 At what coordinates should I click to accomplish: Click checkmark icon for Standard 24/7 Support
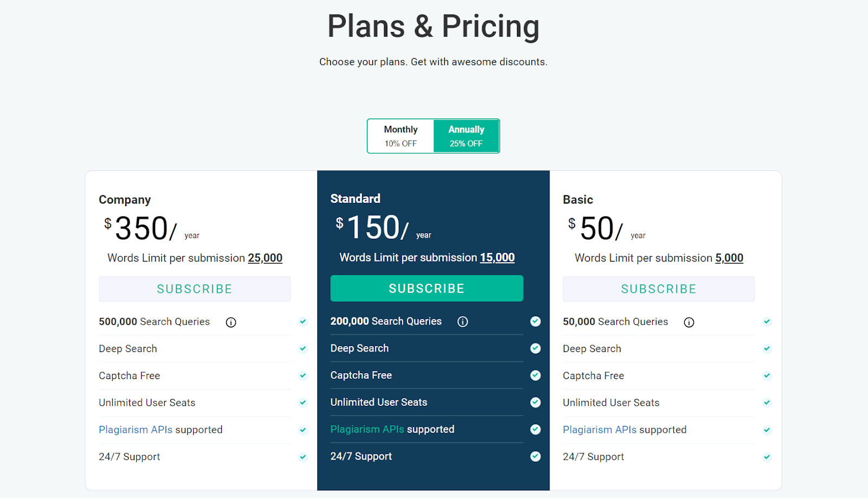coord(535,456)
